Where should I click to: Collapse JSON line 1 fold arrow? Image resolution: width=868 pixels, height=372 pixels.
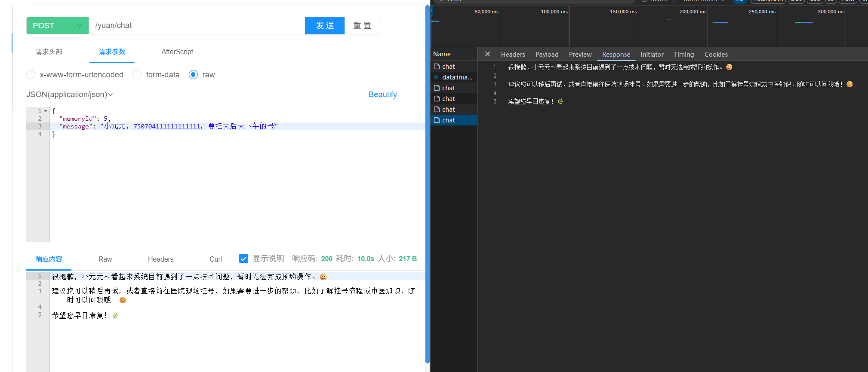pyautogui.click(x=46, y=111)
